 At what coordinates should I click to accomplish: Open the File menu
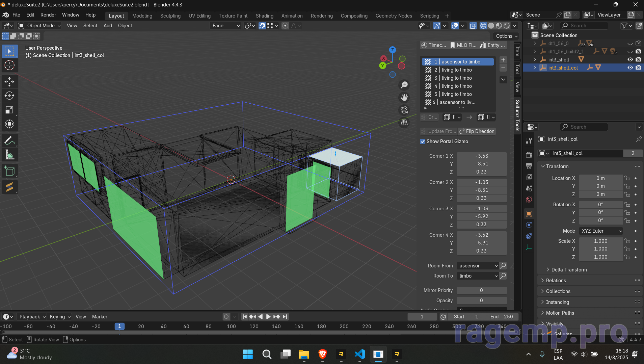[16, 15]
